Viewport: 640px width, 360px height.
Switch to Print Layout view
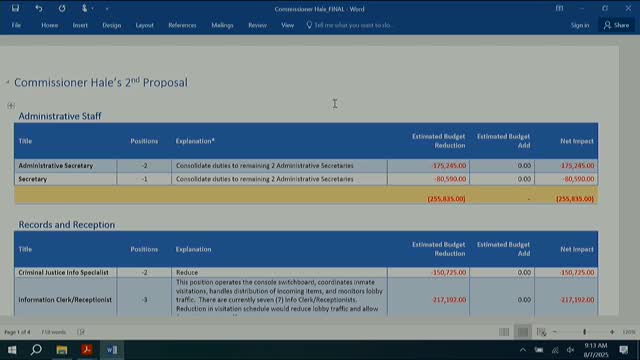[x=523, y=332]
